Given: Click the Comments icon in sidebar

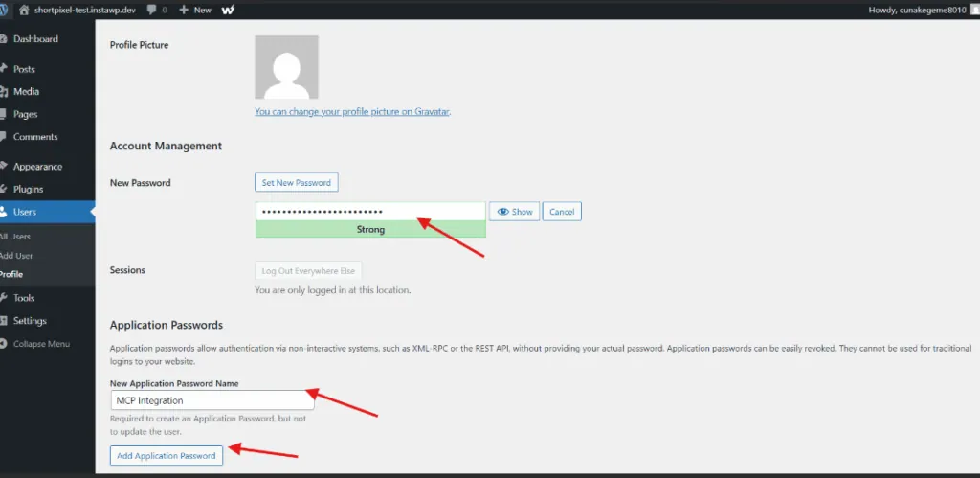Looking at the screenshot, I should pos(3,137).
